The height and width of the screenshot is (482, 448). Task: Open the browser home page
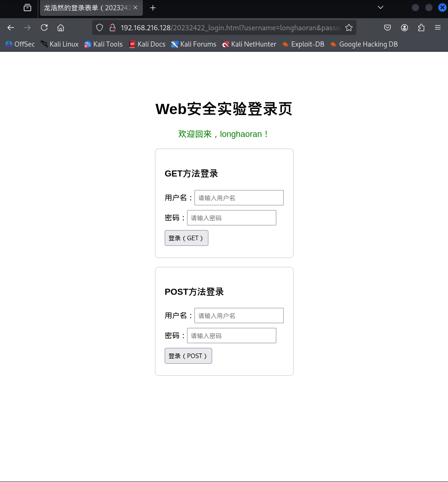(61, 27)
